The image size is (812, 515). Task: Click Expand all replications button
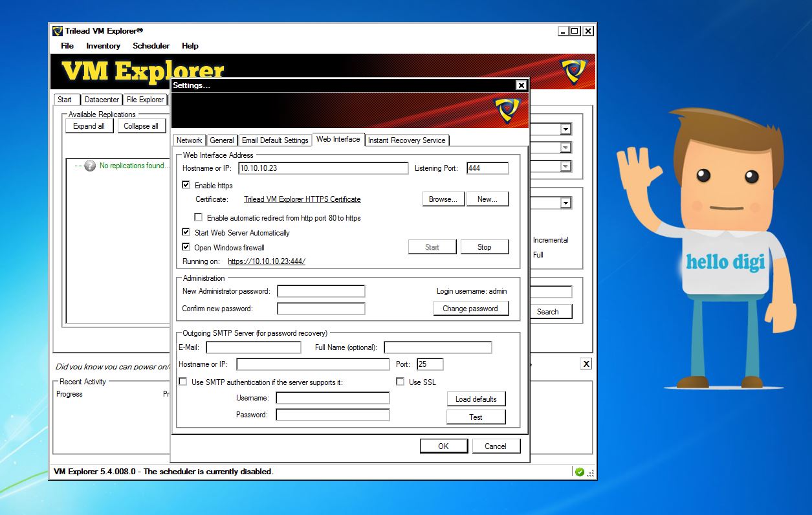pos(89,126)
